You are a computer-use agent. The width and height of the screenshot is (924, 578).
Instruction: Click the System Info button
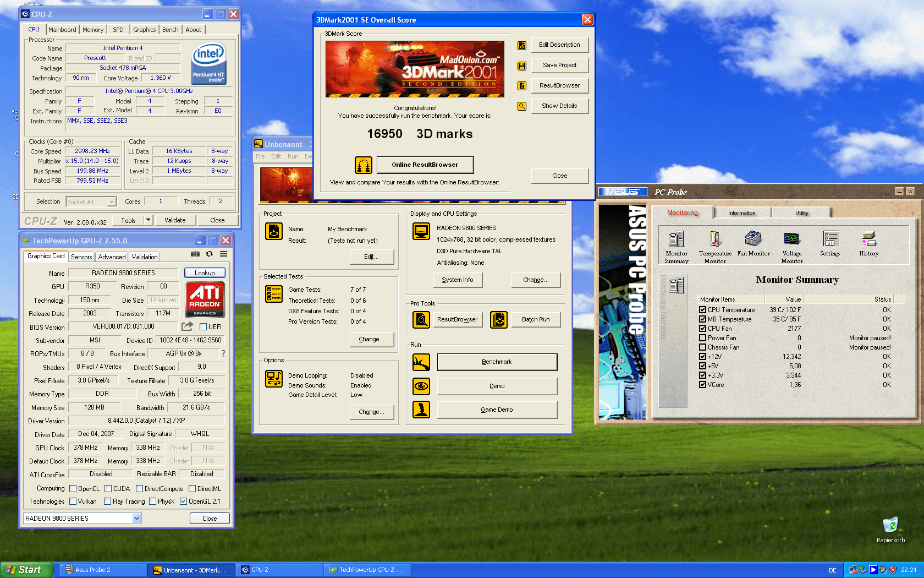click(458, 280)
